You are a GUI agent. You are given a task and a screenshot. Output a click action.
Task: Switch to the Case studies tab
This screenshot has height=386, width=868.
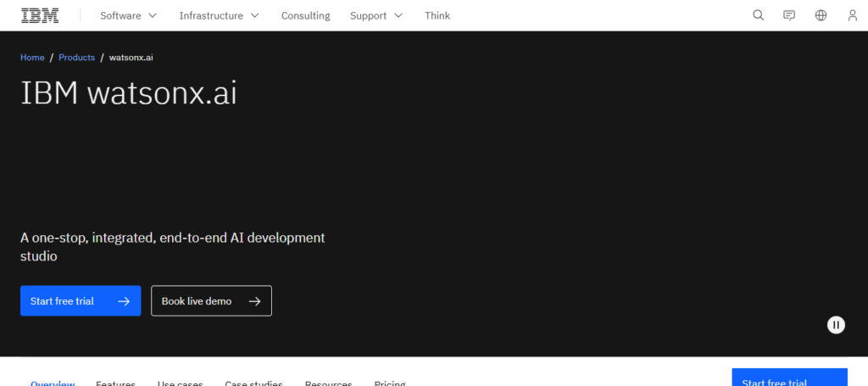tap(253, 382)
